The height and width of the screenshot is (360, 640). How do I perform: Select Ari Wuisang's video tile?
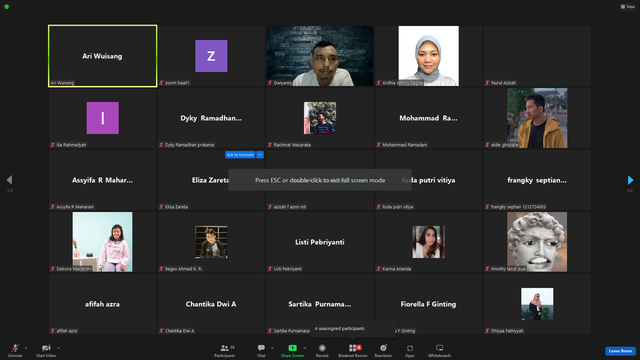[102, 56]
